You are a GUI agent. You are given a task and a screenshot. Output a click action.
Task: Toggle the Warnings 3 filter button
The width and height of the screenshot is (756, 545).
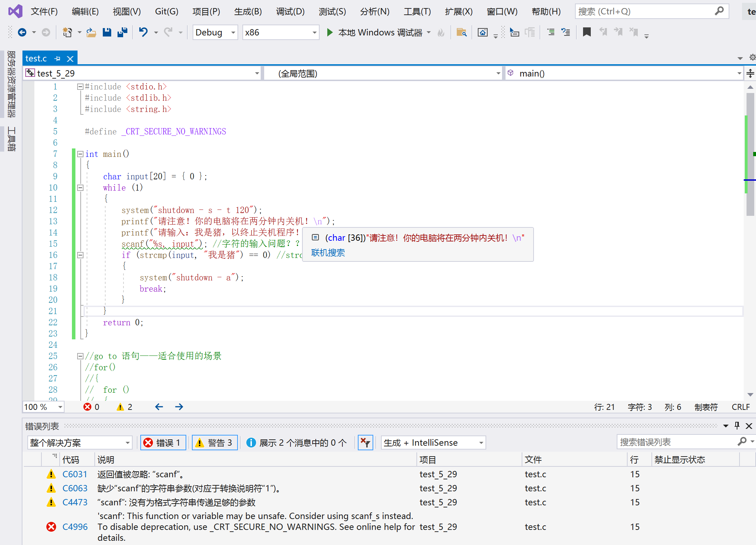coord(214,443)
